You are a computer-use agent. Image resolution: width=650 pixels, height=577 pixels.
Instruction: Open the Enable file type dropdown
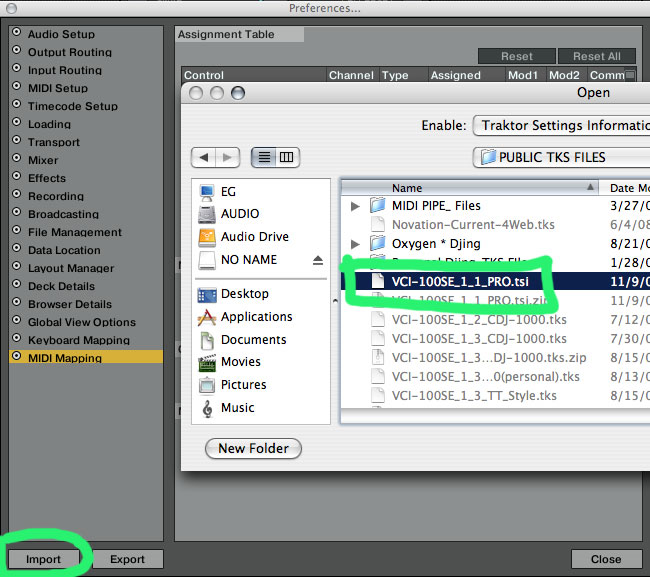(x=560, y=125)
